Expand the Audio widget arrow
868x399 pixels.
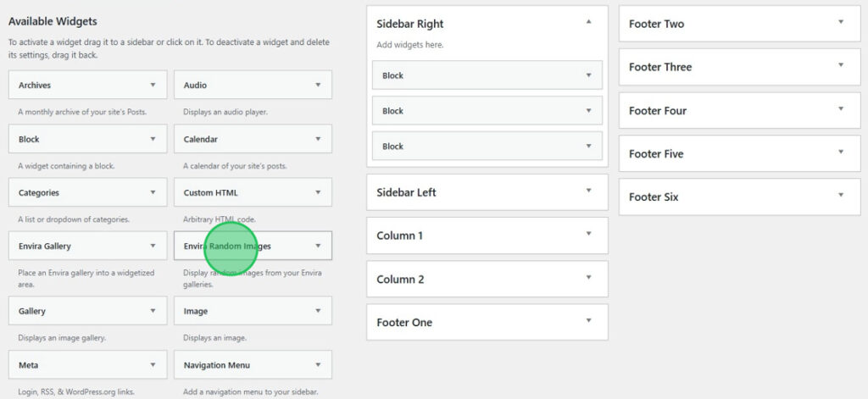[x=318, y=85]
